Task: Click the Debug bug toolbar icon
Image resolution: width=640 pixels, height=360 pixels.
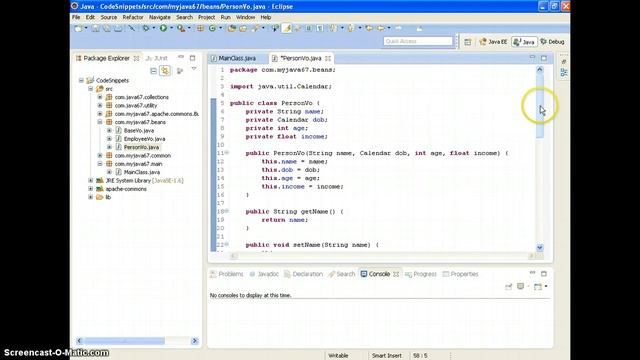Action: point(146,28)
